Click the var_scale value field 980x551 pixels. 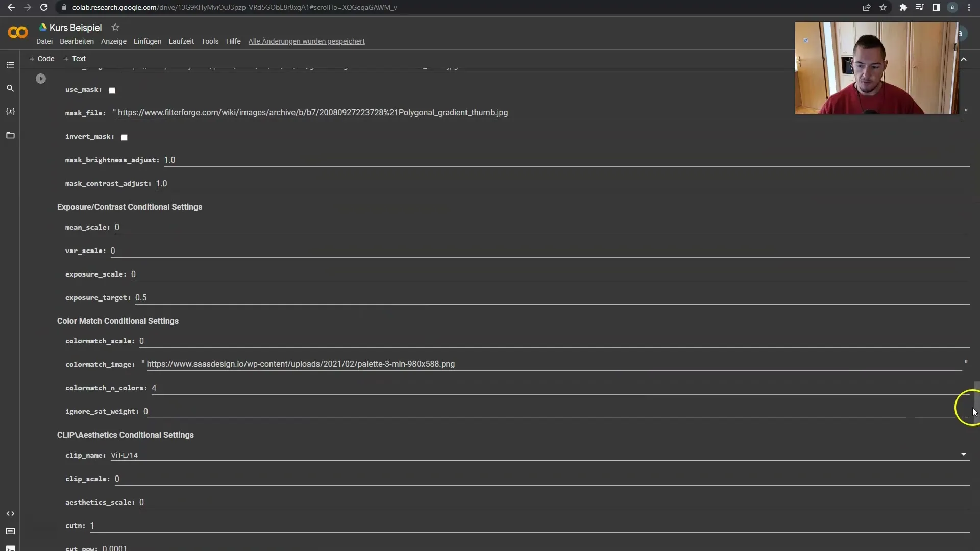[540, 251]
